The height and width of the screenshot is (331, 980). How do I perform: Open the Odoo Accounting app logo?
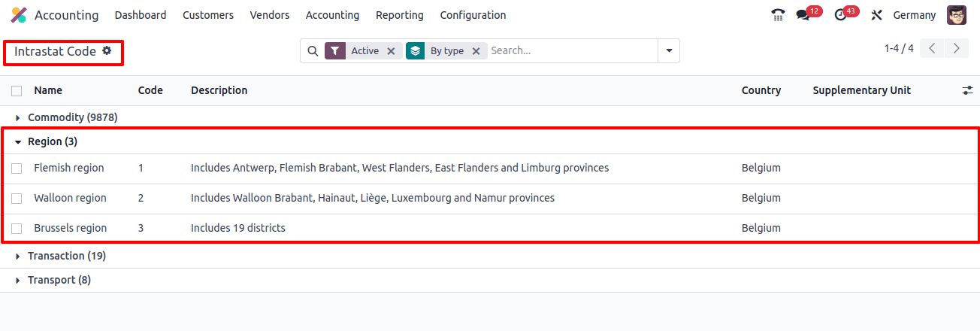[x=19, y=15]
